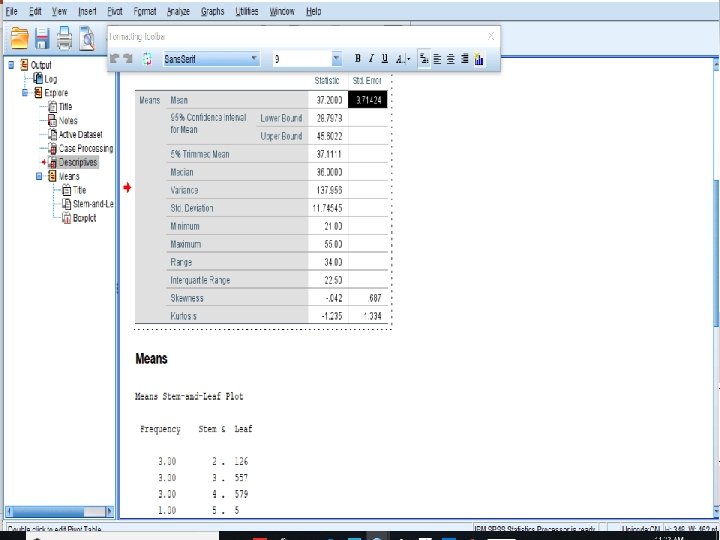Click the outline scrollbar right arrow
720x540 pixels.
tap(109, 511)
